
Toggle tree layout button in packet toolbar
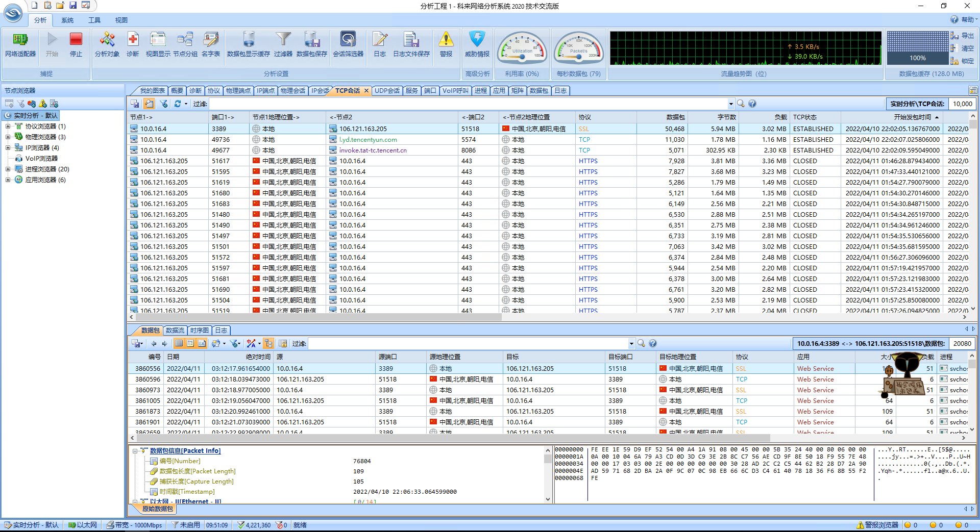pyautogui.click(x=269, y=343)
